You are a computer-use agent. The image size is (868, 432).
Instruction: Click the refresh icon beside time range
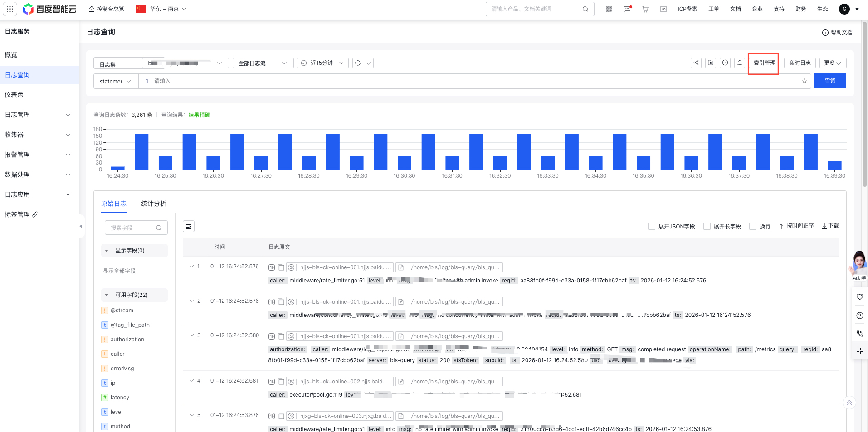pos(358,63)
